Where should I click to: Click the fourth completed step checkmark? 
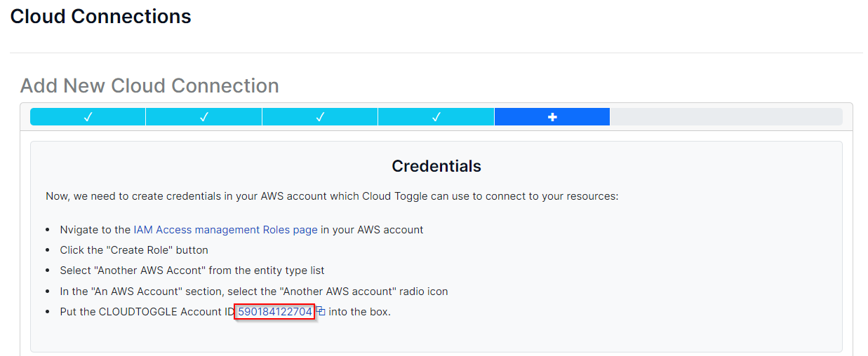click(x=436, y=117)
